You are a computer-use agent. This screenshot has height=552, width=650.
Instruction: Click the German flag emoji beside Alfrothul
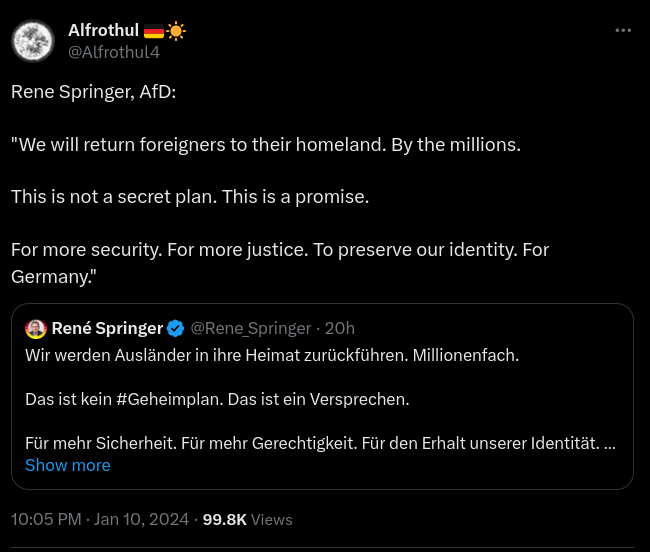154,31
